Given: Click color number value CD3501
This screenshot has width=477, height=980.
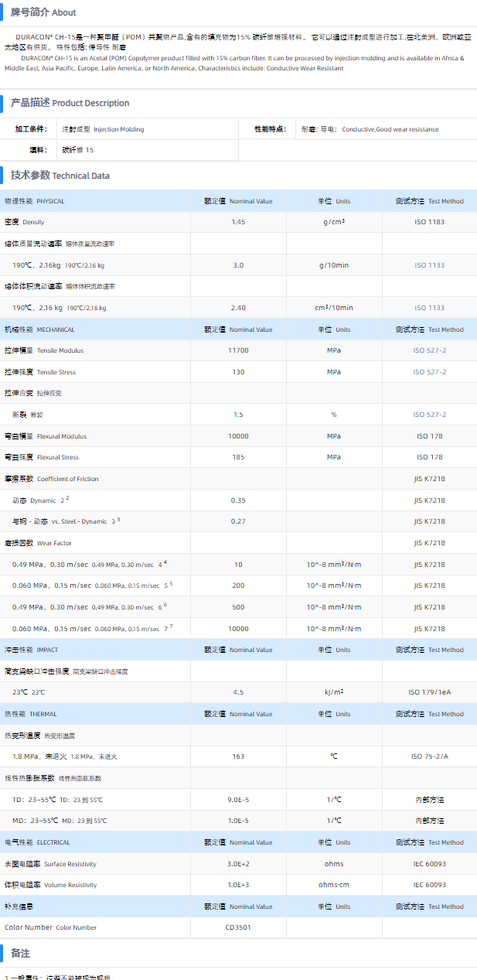Looking at the screenshot, I should coord(238,927).
